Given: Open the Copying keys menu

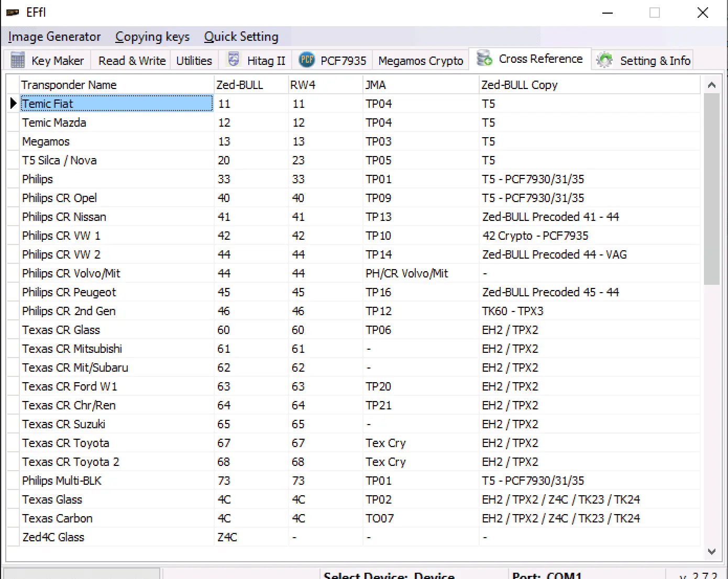Looking at the screenshot, I should (152, 37).
